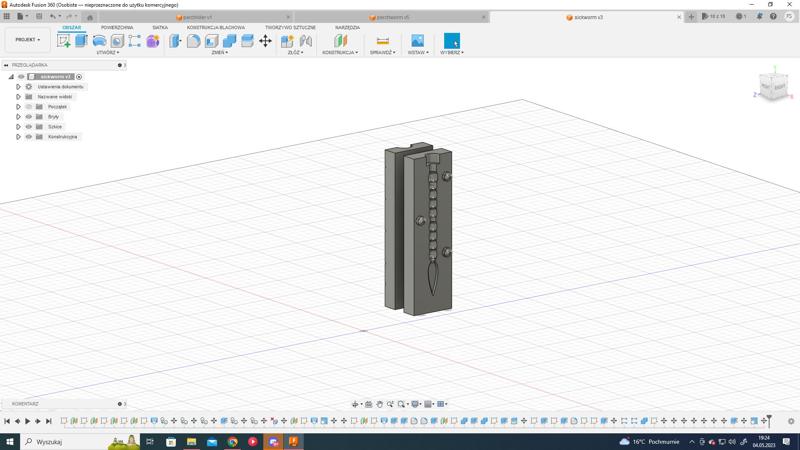Select the Fillet tool icon
Screen dimensions: 800x450
point(193,41)
